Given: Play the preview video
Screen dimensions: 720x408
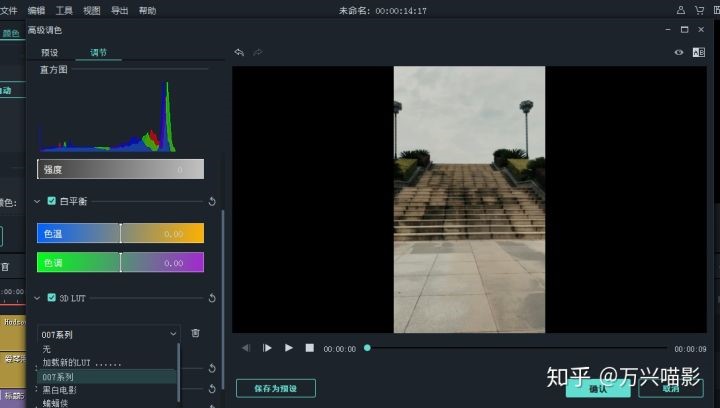Looking at the screenshot, I should 288,348.
